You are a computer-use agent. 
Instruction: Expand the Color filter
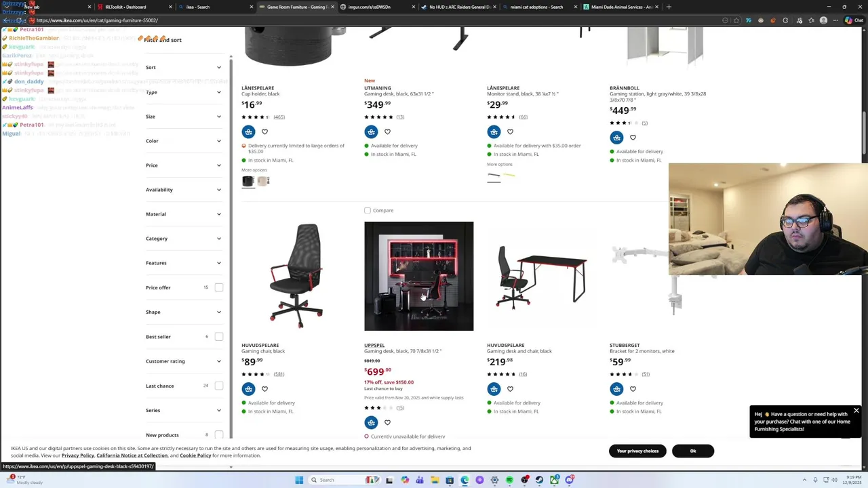click(x=184, y=141)
